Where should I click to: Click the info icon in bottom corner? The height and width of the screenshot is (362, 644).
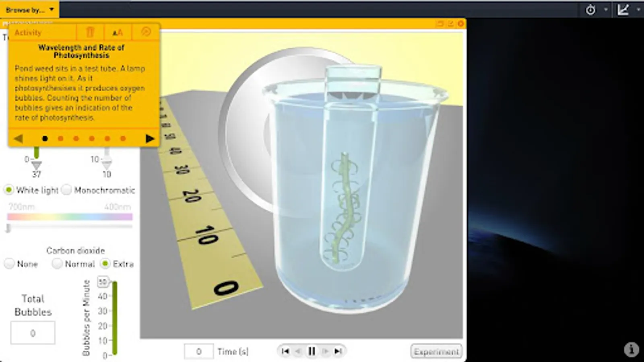pyautogui.click(x=631, y=349)
